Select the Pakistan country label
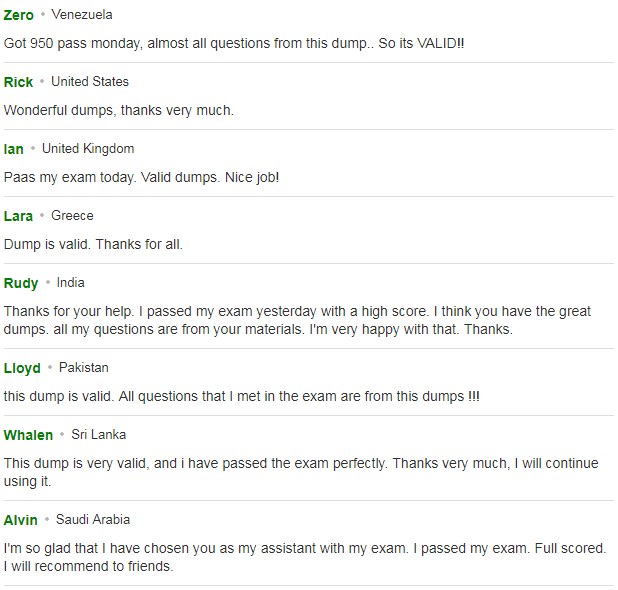Screen dimensions: 618x590 (x=84, y=368)
